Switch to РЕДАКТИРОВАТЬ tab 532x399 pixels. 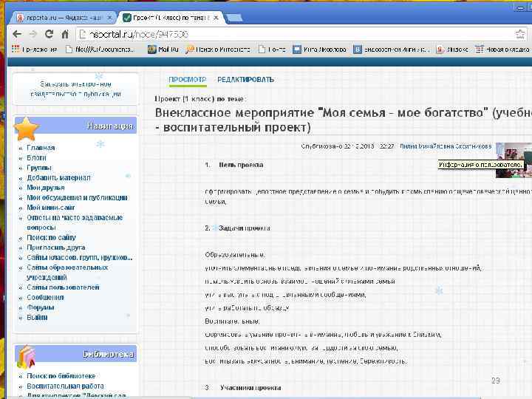[245, 80]
